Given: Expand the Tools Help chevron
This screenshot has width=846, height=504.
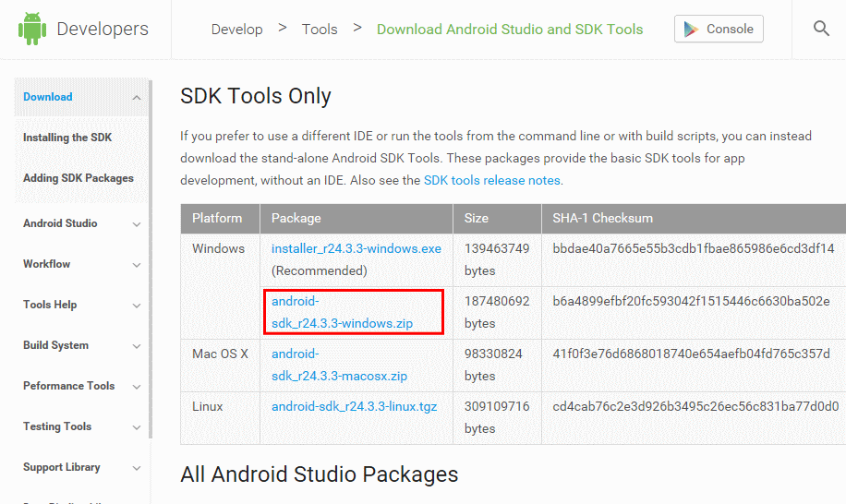Looking at the screenshot, I should [137, 306].
